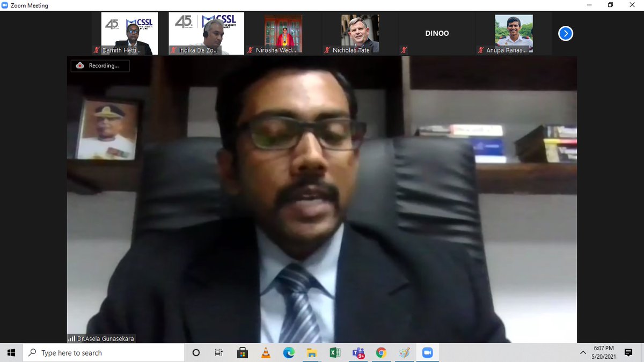Click the muted microphone icon on Anupa Ranas

(x=481, y=50)
